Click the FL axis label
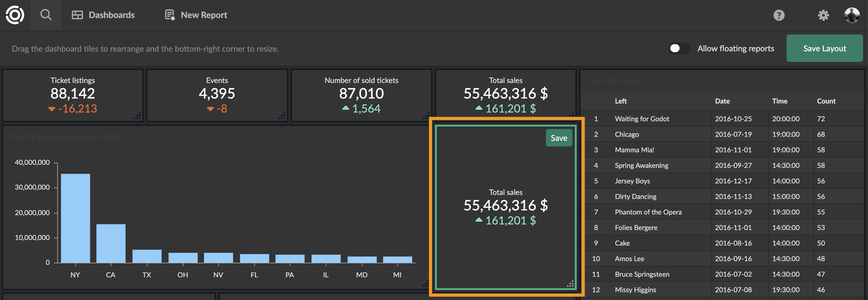This screenshot has width=868, height=300. click(254, 275)
